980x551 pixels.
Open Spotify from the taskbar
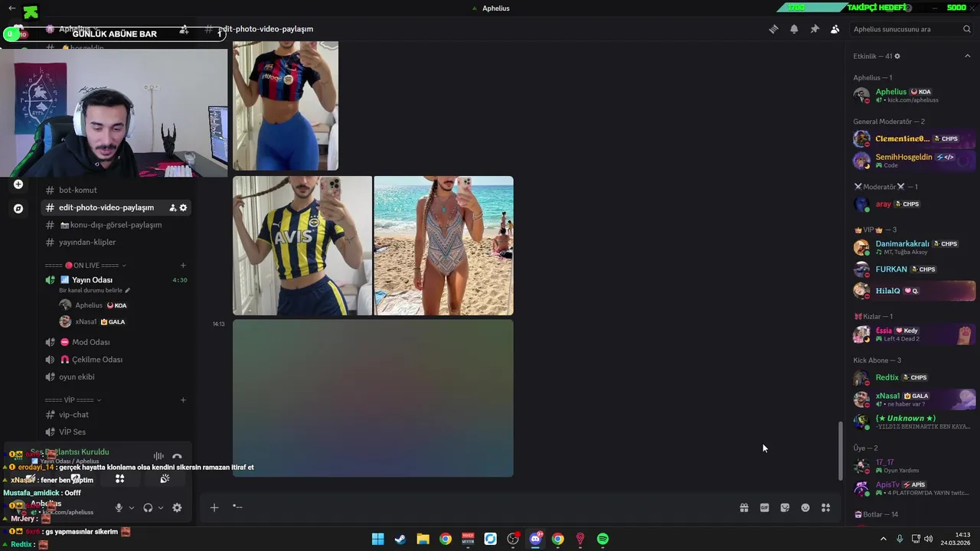pos(603,539)
